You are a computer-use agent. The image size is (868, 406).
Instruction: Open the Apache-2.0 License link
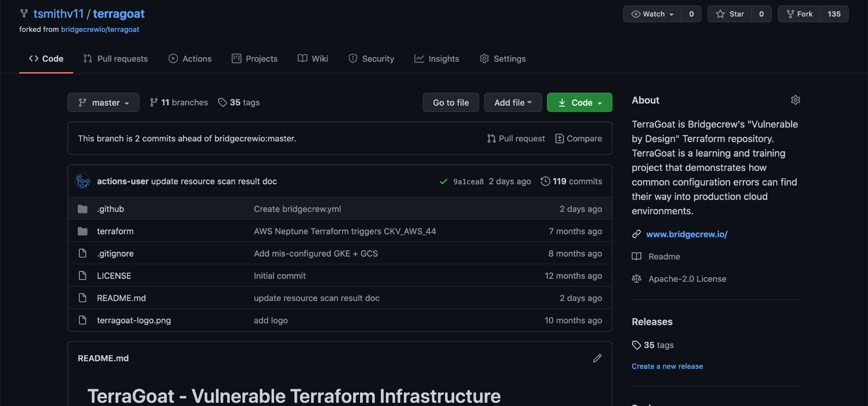point(687,279)
